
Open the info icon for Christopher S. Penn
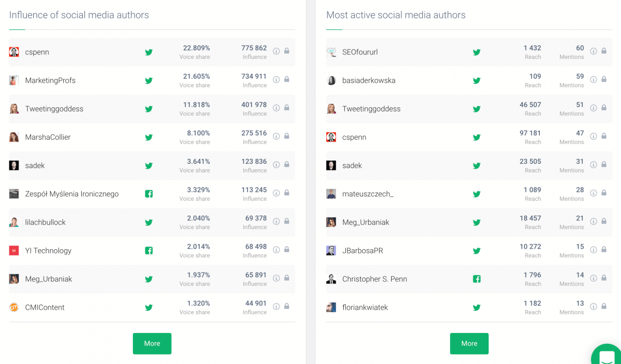pyautogui.click(x=594, y=277)
